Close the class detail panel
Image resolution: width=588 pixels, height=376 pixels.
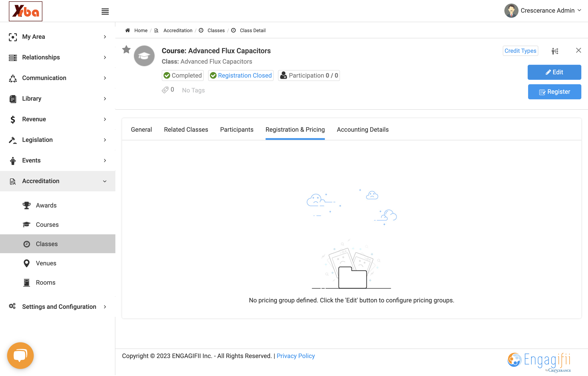(x=578, y=50)
